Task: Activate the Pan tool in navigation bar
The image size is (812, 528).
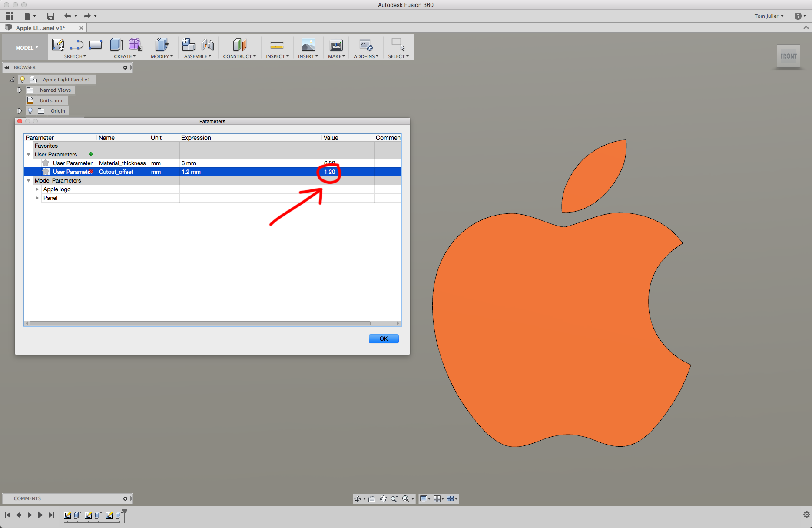Action: point(383,498)
